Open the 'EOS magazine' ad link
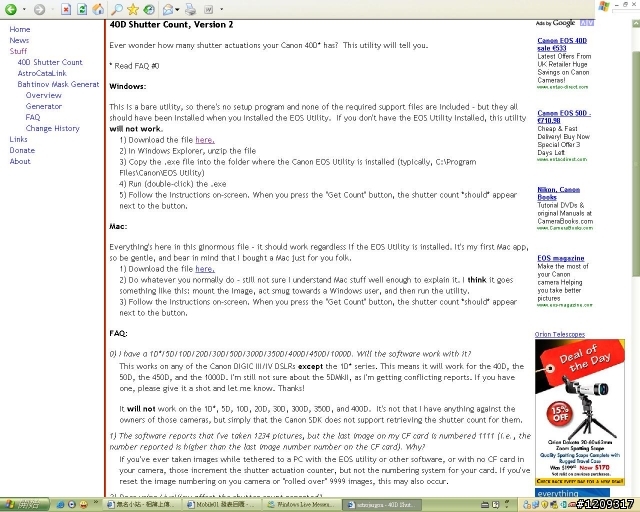 560,258
